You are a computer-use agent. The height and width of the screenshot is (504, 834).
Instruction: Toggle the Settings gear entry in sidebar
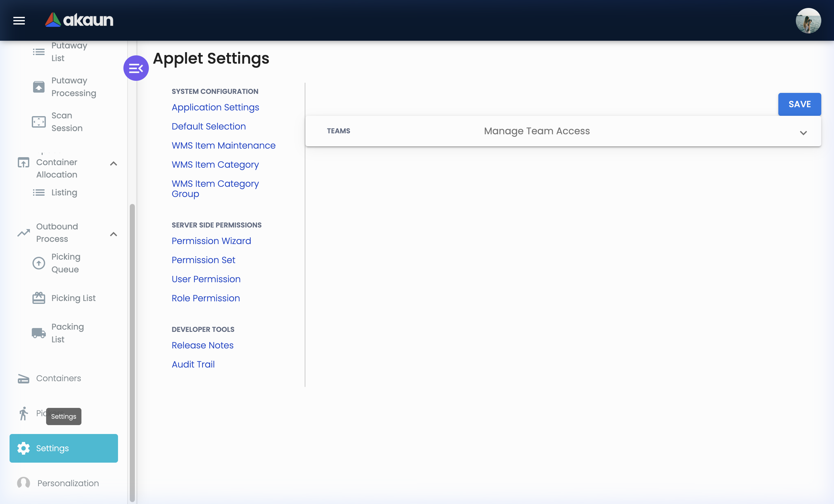(x=23, y=448)
